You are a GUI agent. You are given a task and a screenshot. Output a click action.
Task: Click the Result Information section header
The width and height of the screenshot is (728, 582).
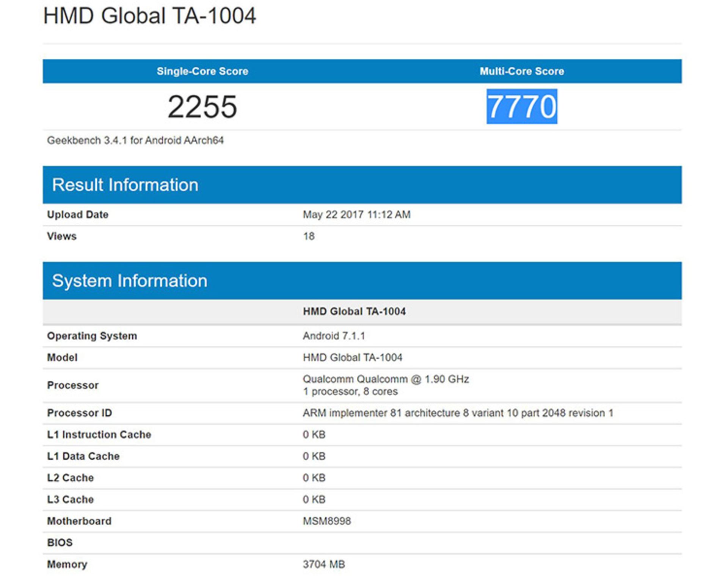pyautogui.click(x=125, y=185)
